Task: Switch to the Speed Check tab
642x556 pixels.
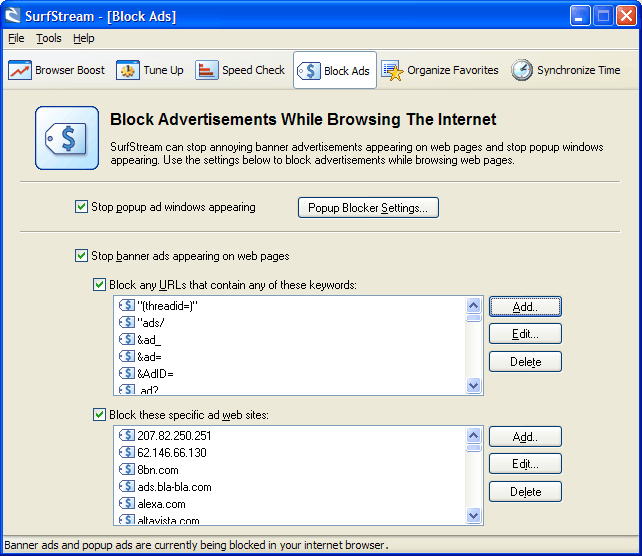Action: tap(240, 70)
